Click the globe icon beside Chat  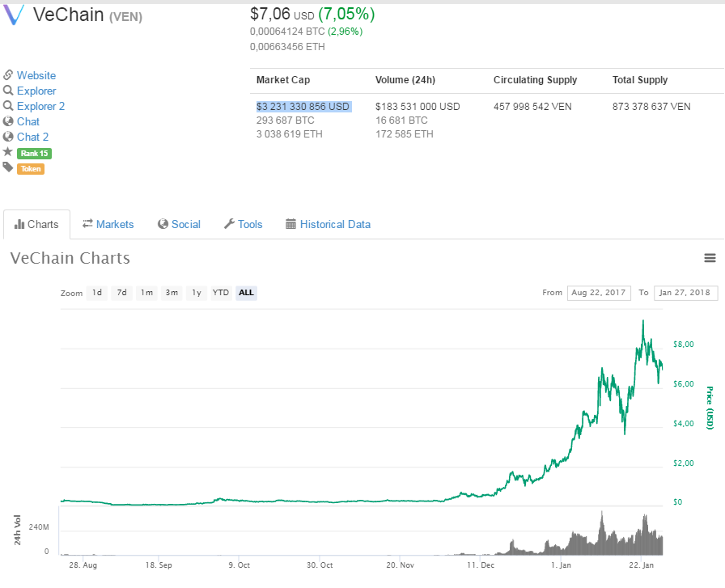tap(8, 121)
